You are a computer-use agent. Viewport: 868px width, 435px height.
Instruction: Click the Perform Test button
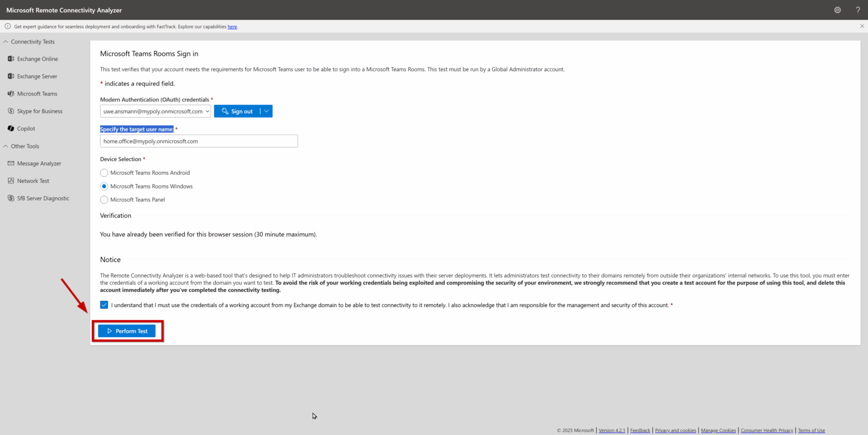128,330
